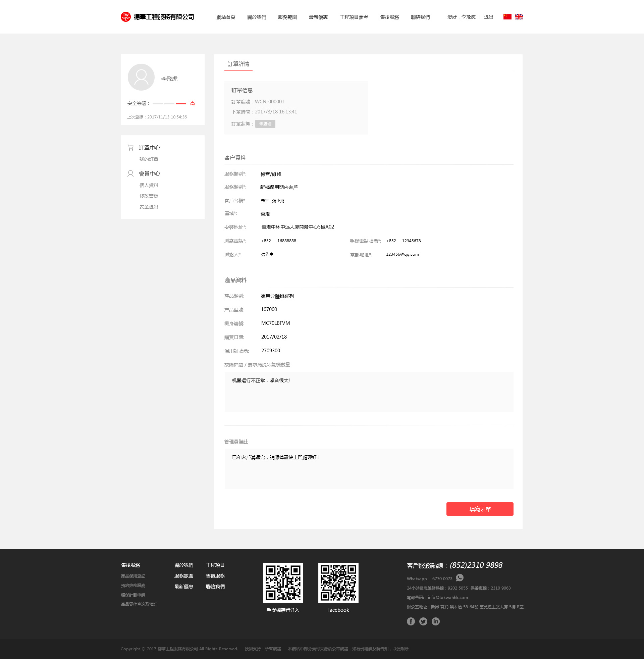
Task: Click 退出 logout link in header
Action: tap(488, 17)
